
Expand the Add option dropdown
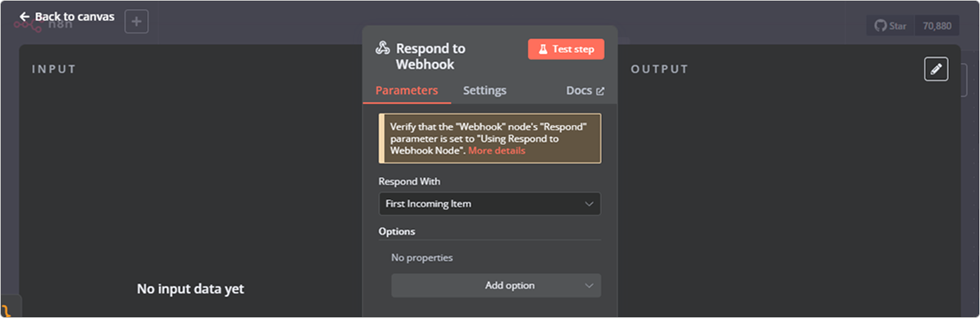[x=497, y=285]
